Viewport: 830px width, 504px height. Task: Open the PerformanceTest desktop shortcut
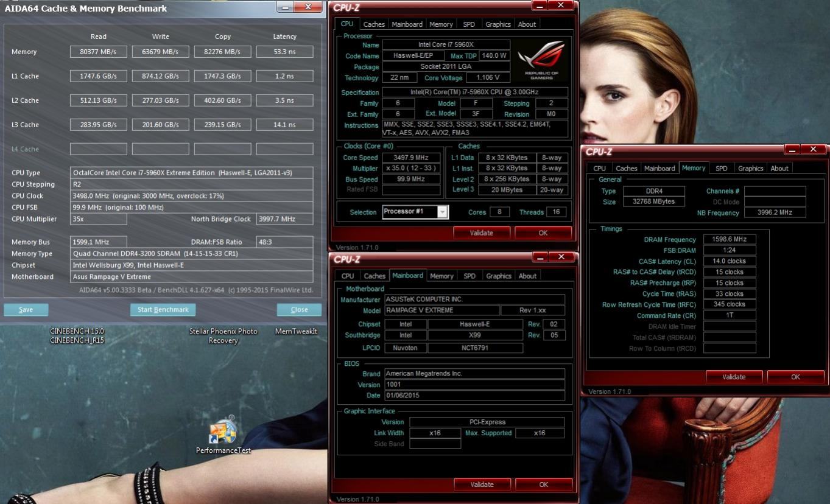[x=223, y=435]
